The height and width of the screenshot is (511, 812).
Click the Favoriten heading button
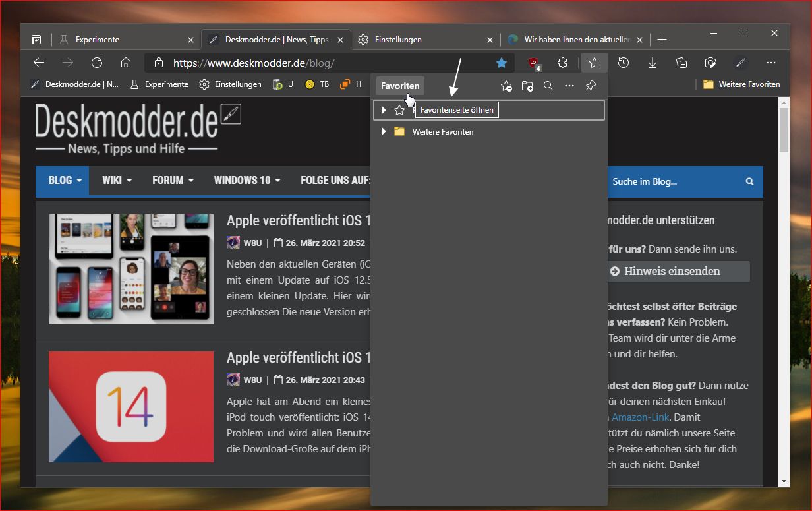[400, 86]
